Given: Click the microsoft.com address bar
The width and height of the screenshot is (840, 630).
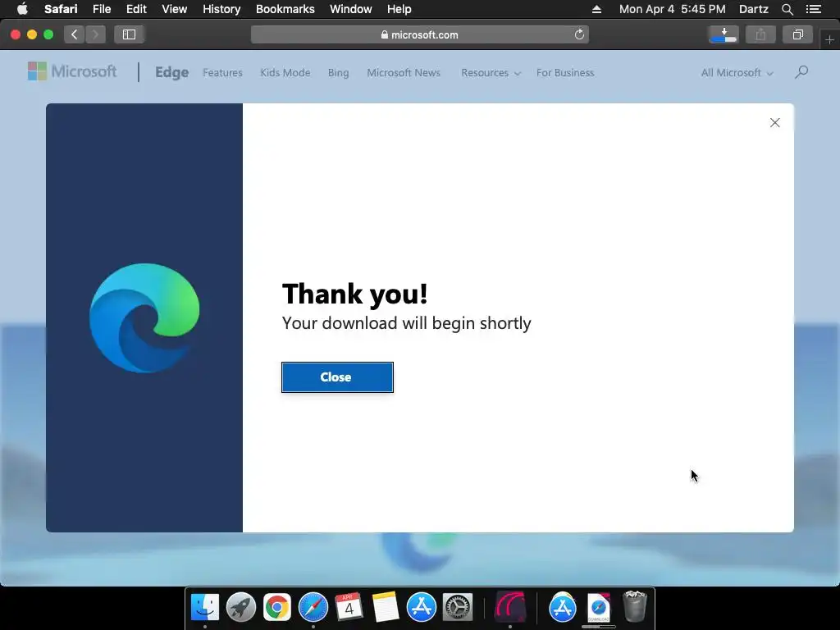Looking at the screenshot, I should pos(419,34).
